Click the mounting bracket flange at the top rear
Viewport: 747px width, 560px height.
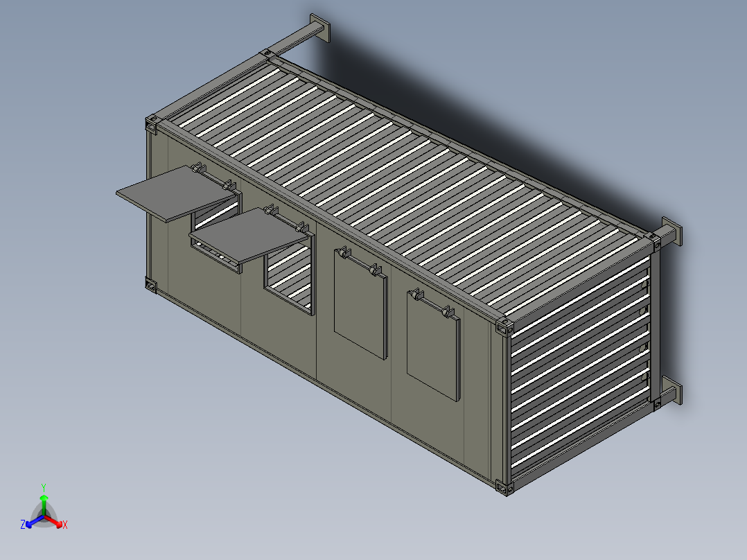(320, 28)
